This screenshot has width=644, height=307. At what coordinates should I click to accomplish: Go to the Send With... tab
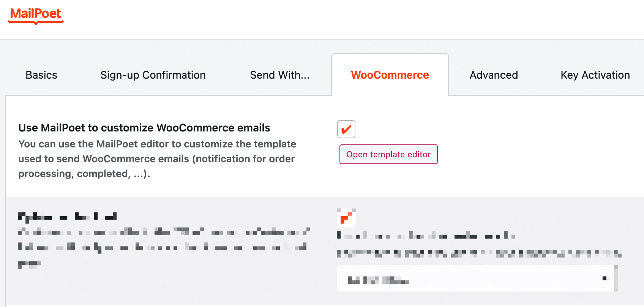(x=279, y=75)
